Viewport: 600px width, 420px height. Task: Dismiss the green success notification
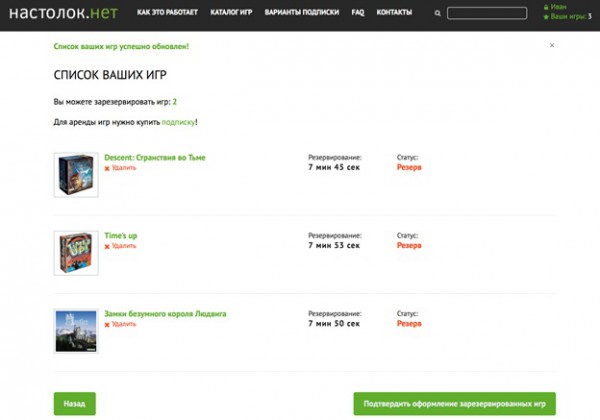[x=551, y=45]
